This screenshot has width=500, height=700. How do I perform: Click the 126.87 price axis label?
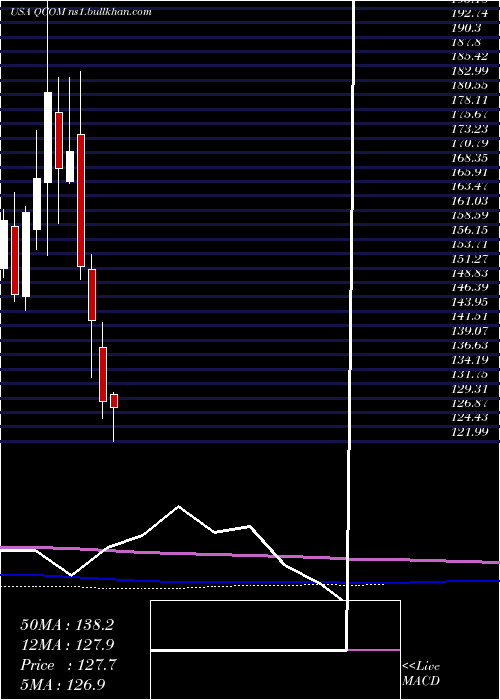point(470,403)
